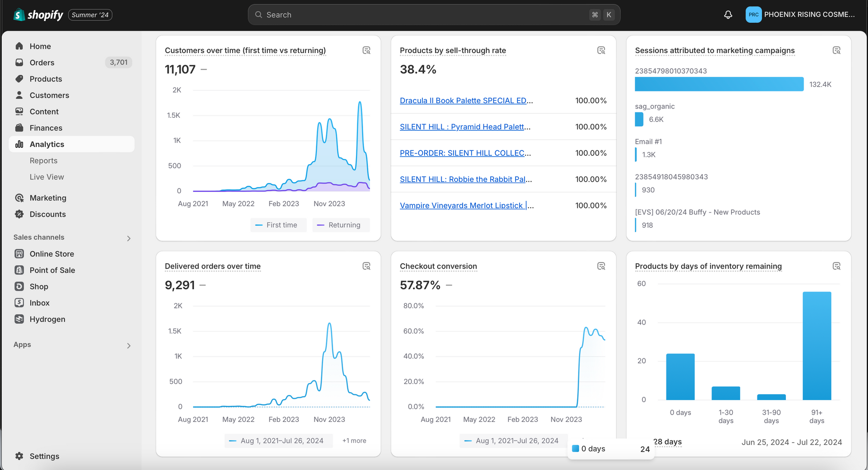Click the Finances icon in sidebar
This screenshot has height=470, width=868.
coord(19,128)
